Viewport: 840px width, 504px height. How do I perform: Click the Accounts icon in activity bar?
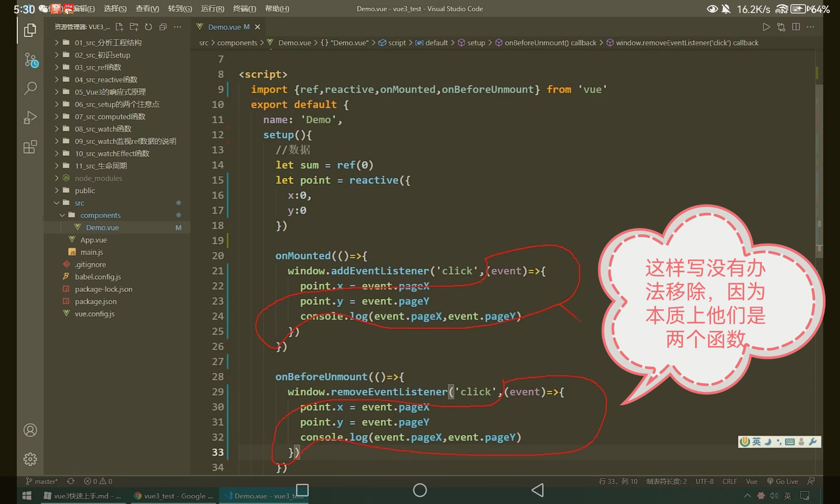(30, 430)
